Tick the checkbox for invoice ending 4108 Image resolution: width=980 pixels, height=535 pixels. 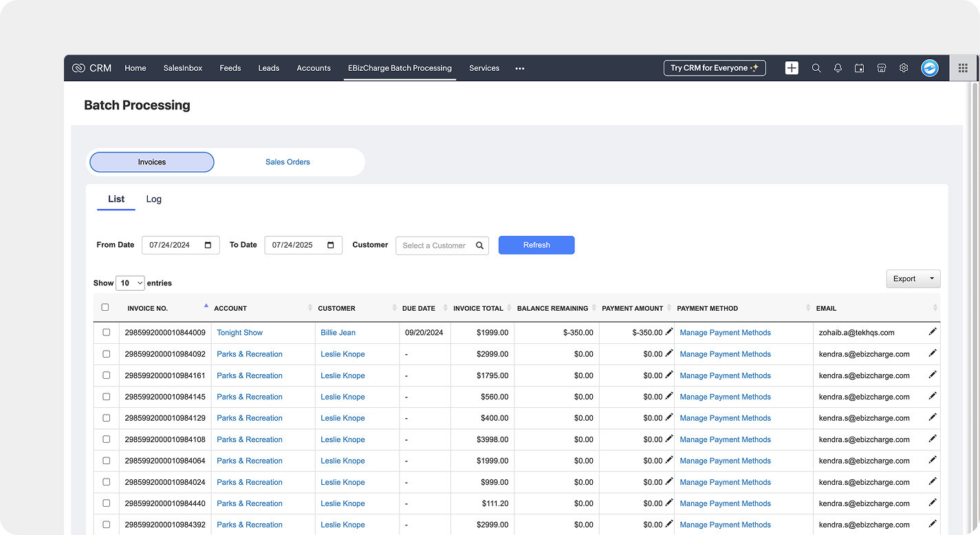tap(107, 439)
